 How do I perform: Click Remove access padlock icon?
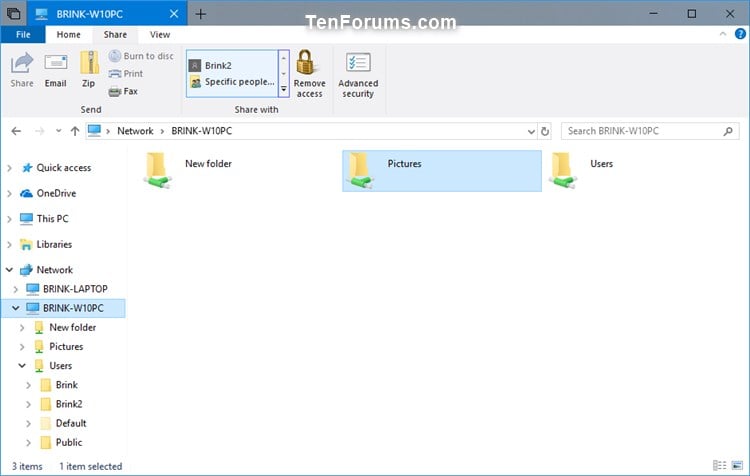305,62
